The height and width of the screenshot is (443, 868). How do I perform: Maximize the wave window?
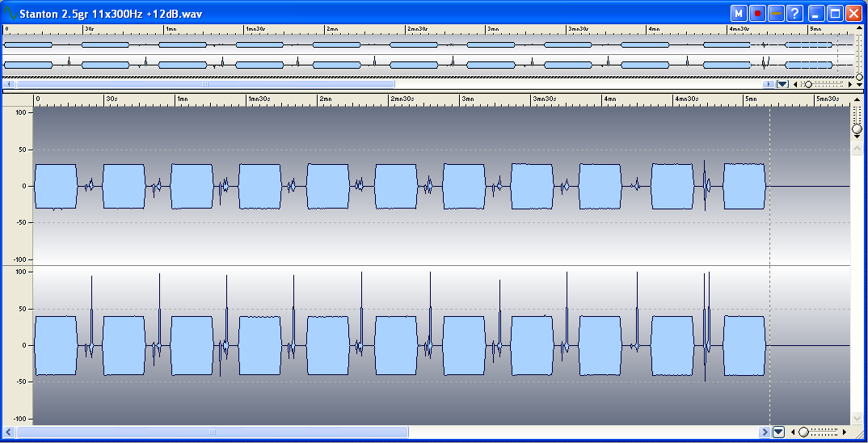tap(835, 13)
